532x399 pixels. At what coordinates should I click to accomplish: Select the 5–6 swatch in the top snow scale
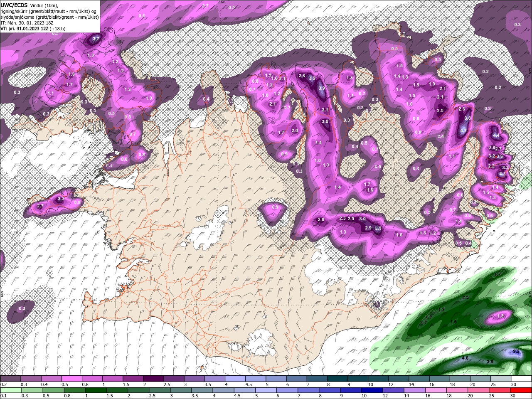click(x=276, y=379)
